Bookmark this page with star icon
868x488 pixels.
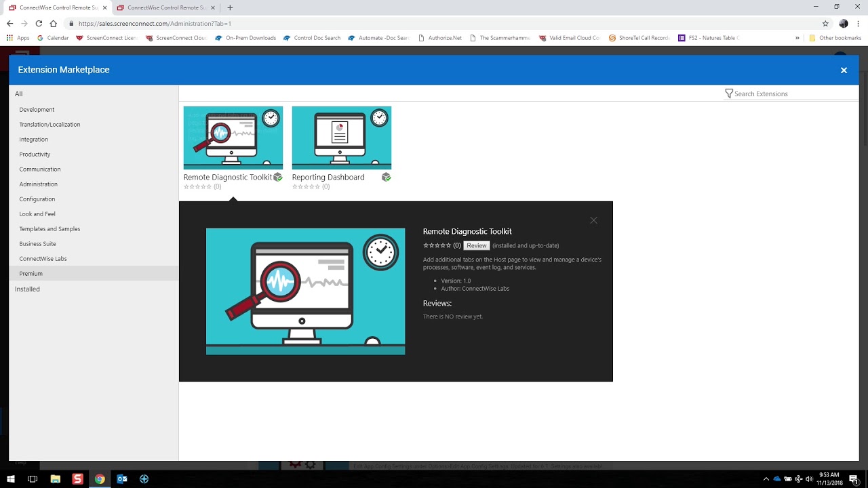click(825, 23)
